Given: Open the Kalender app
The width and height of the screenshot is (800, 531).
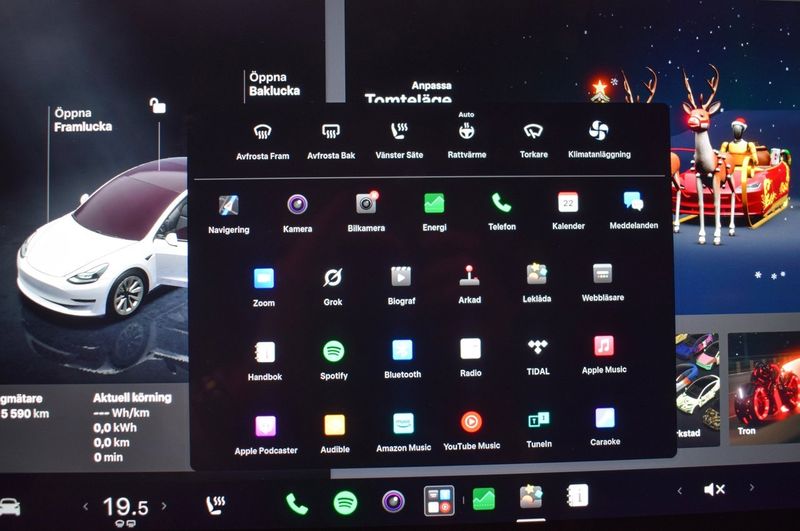Looking at the screenshot, I should (568, 210).
